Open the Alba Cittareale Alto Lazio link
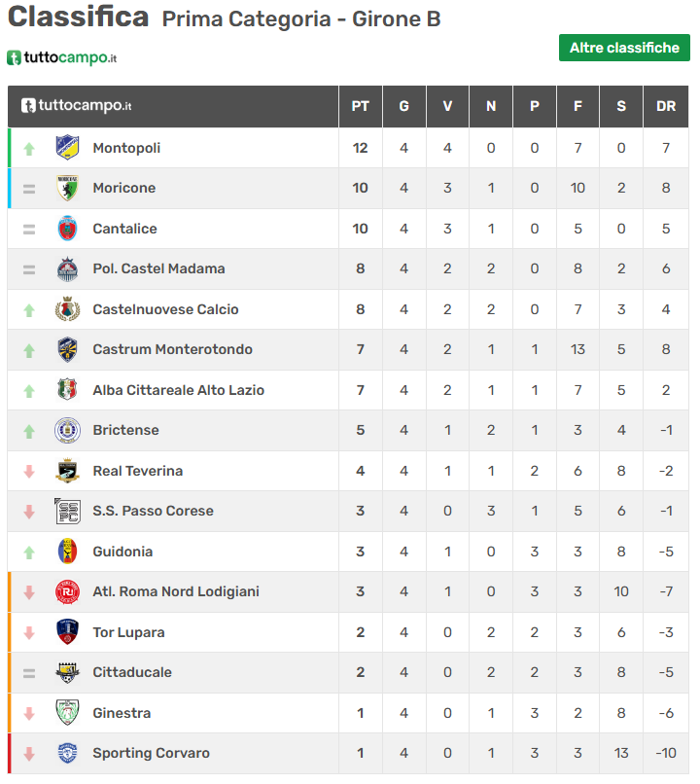The width and height of the screenshot is (700, 784). [x=178, y=390]
